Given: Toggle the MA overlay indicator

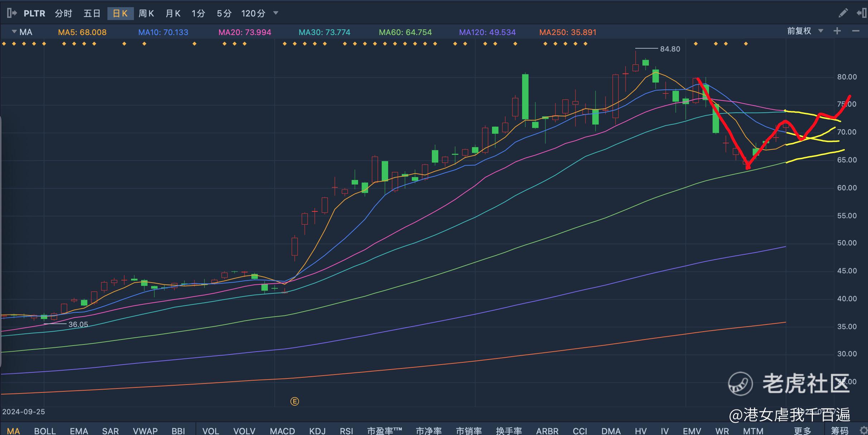Looking at the screenshot, I should pyautogui.click(x=14, y=431).
